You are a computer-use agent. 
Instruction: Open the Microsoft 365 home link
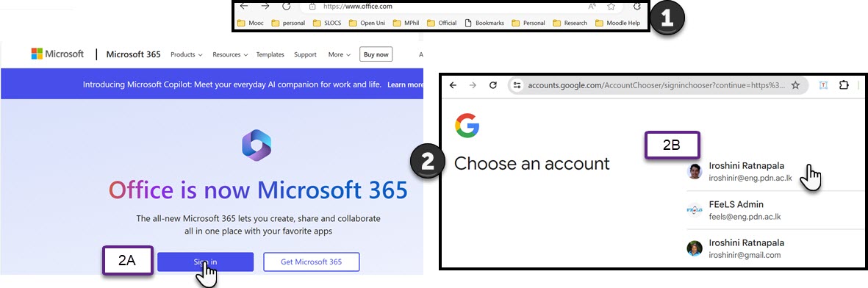[x=134, y=54]
